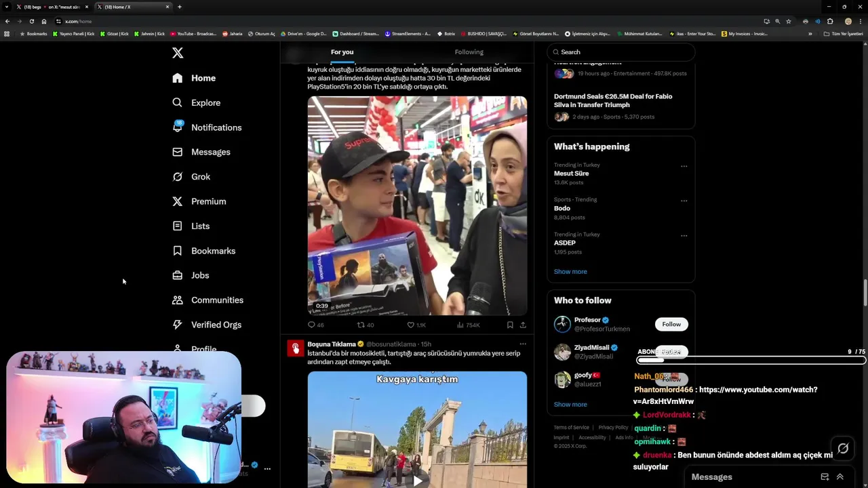
Task: Close the first browser tab
Action: [x=87, y=7]
